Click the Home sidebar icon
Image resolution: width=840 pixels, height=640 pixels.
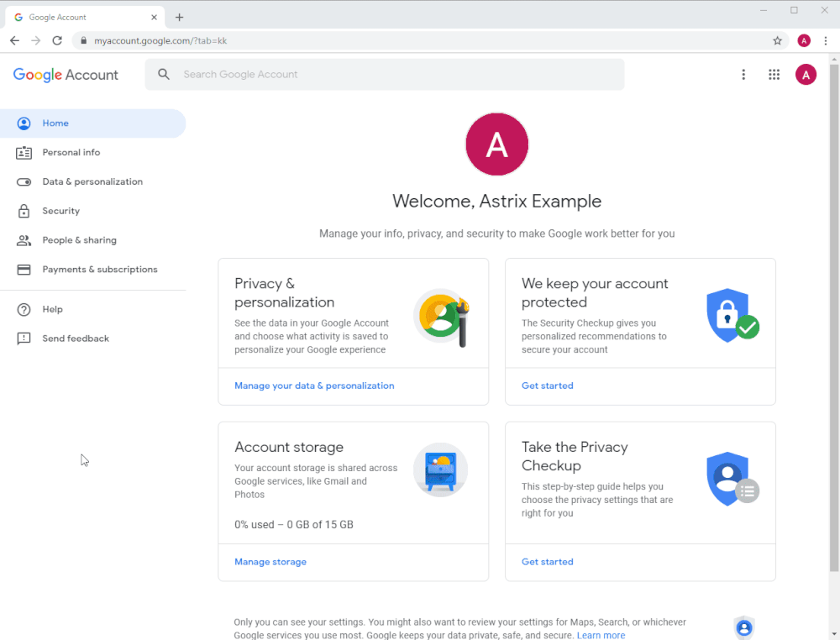coord(24,123)
